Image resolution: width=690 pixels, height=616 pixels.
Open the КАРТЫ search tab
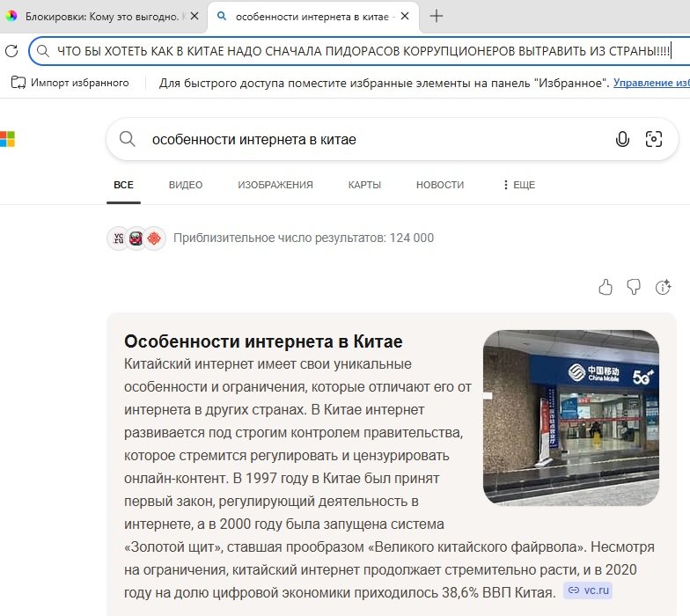364,185
